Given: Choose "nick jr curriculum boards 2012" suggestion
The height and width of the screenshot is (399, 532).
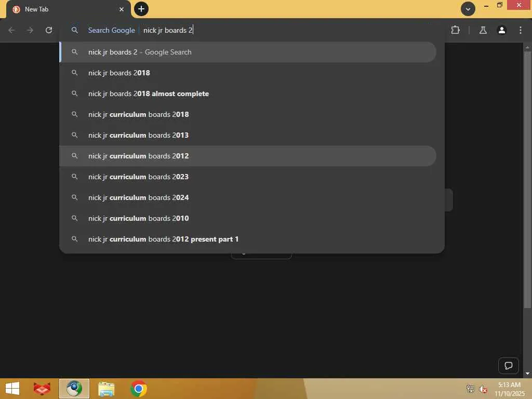Looking at the screenshot, I should pyautogui.click(x=248, y=156).
